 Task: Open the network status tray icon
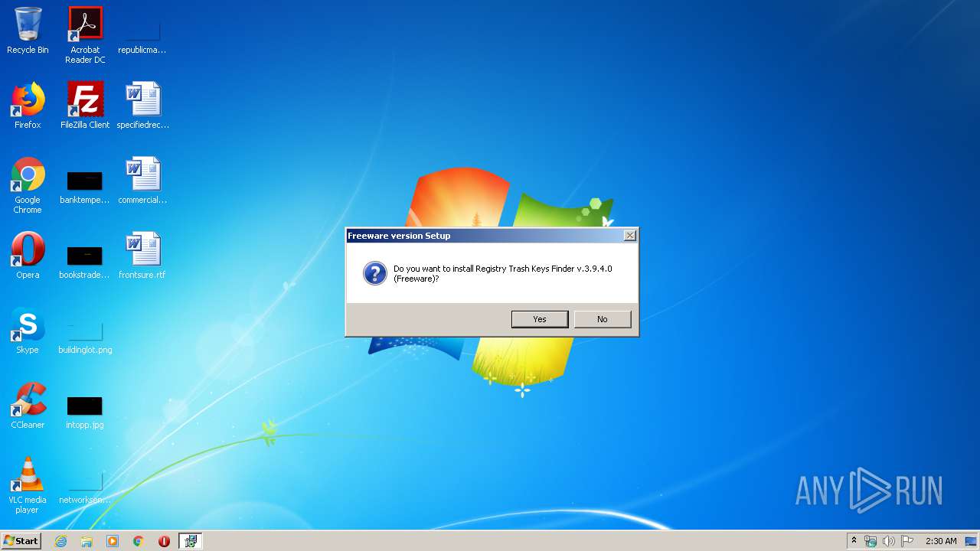871,541
